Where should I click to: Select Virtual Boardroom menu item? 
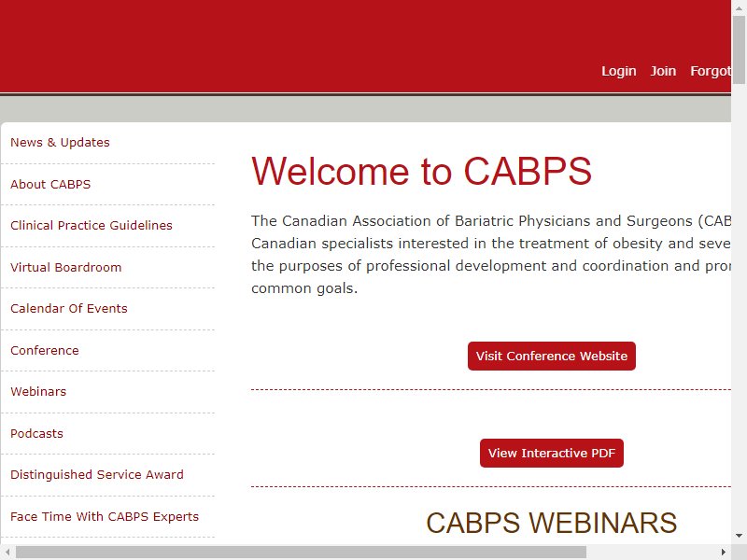65,267
